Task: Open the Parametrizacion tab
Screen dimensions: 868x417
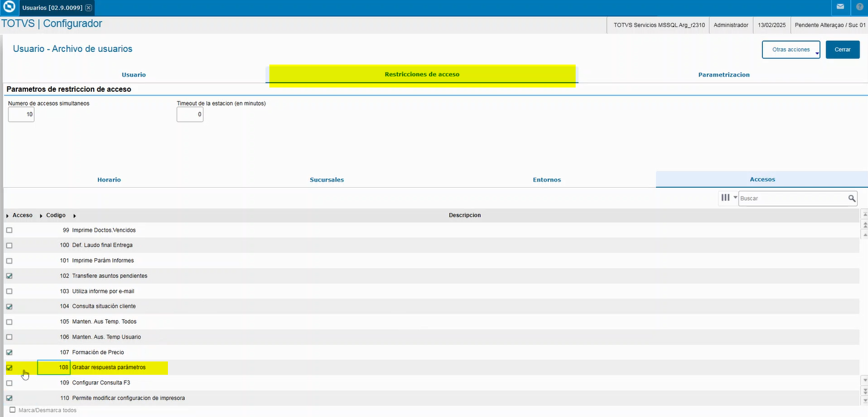Action: tap(724, 75)
